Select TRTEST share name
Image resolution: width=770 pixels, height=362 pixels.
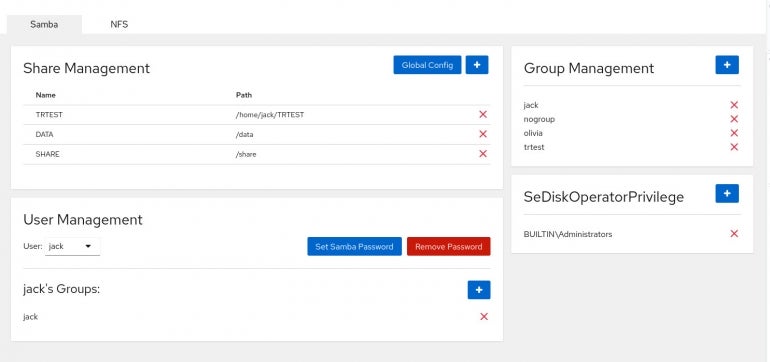point(49,115)
